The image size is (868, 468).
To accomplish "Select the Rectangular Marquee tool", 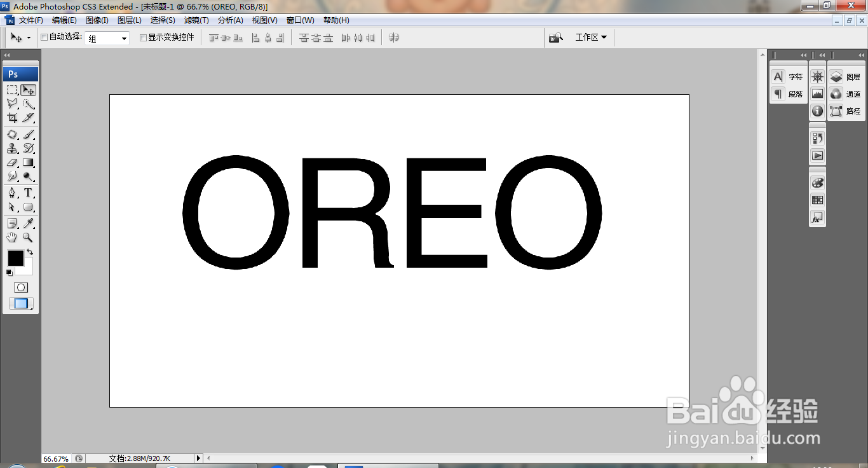I will pyautogui.click(x=12, y=90).
